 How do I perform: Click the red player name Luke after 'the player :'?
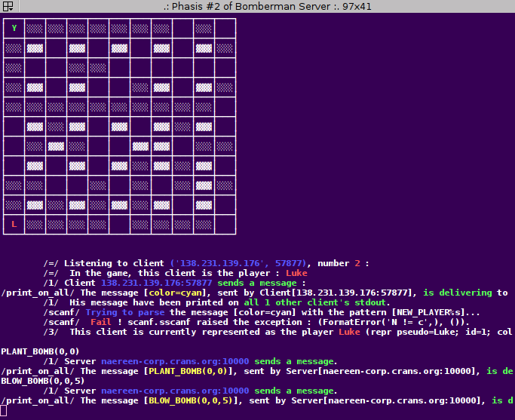(296, 273)
